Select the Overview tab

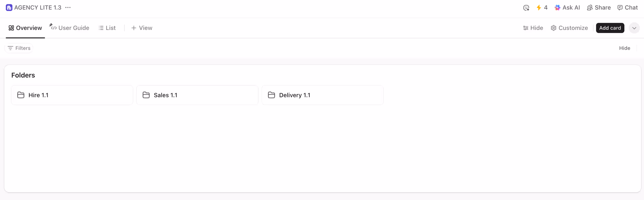(x=25, y=28)
